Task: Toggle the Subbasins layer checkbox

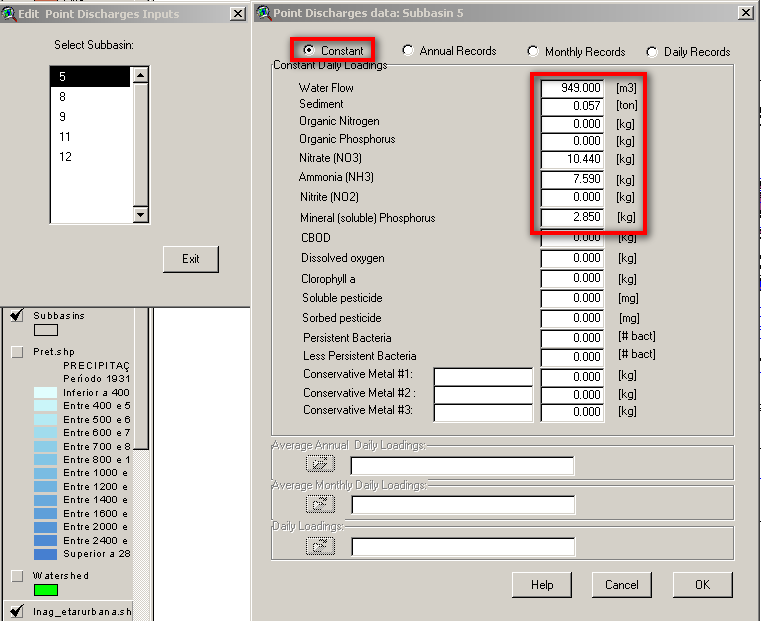Action: pyautogui.click(x=17, y=316)
